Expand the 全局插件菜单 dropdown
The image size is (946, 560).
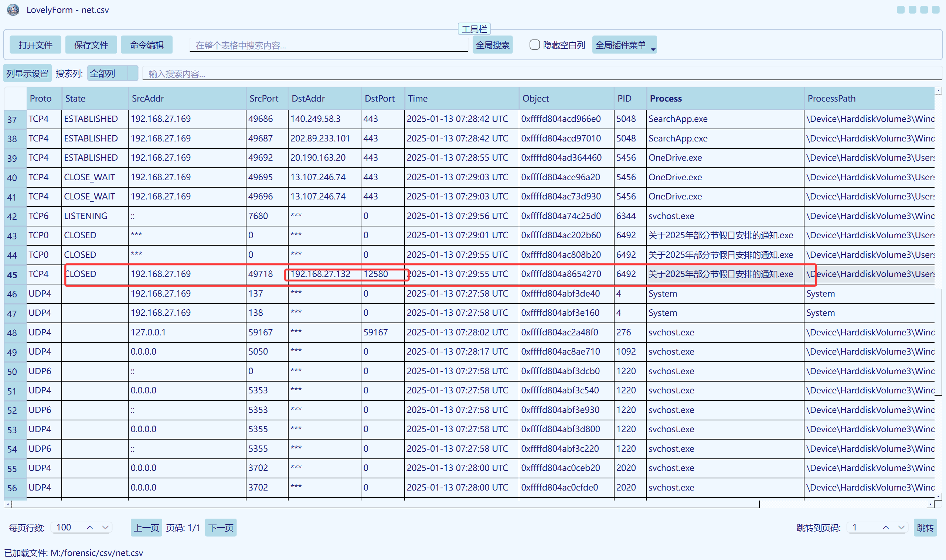coord(625,45)
